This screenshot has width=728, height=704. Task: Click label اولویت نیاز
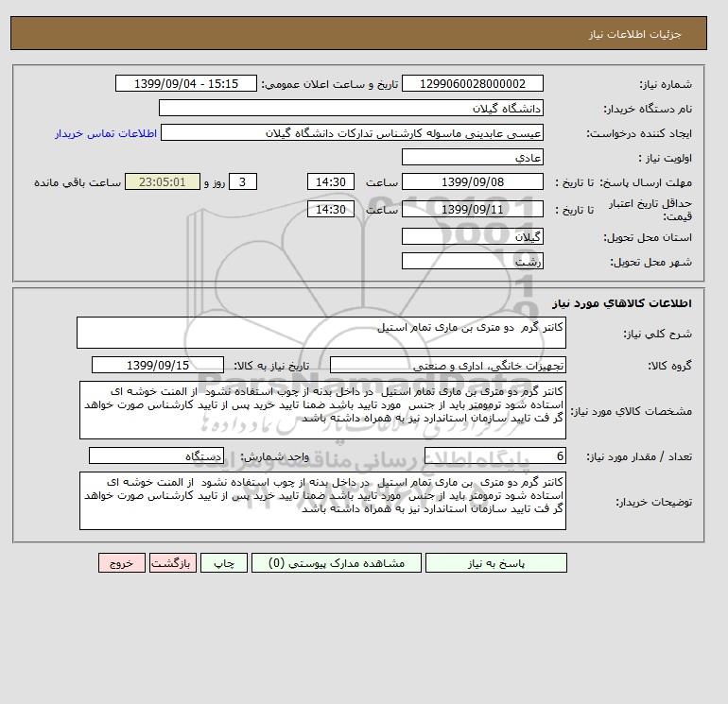(666, 158)
